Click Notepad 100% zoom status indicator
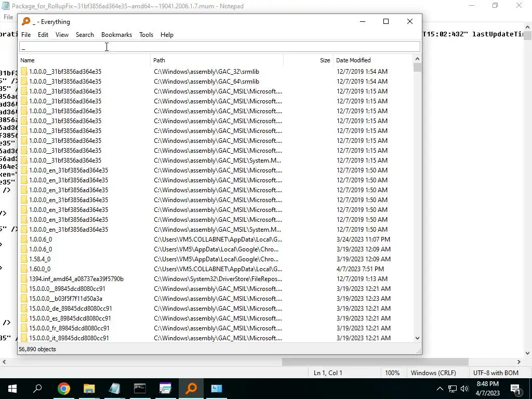The height and width of the screenshot is (399, 532). pos(392,373)
